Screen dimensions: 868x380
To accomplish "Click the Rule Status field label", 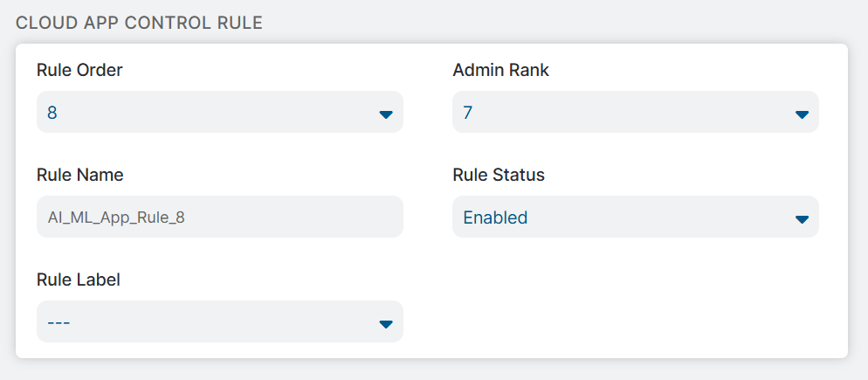I will (498, 175).
